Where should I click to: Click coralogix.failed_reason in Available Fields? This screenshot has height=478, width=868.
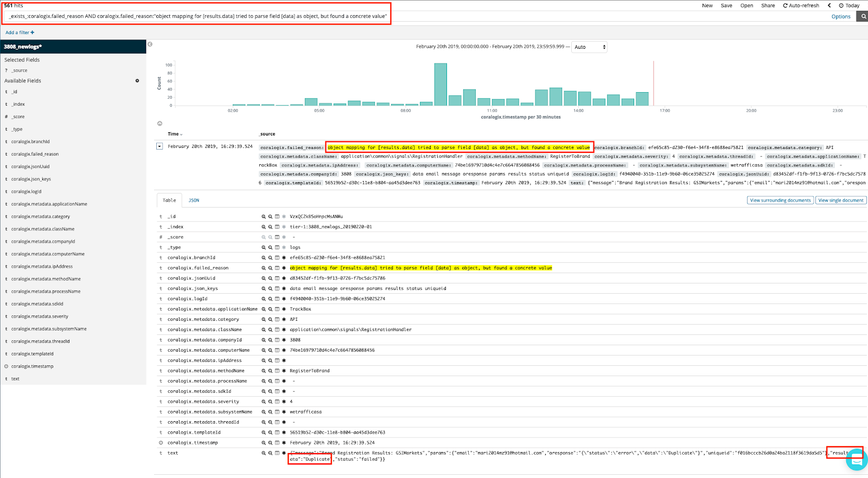click(x=35, y=154)
